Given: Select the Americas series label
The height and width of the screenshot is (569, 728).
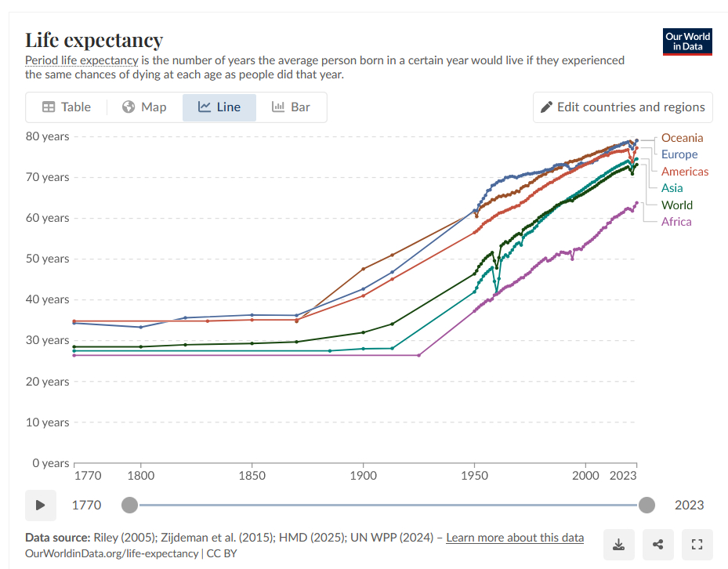Looking at the screenshot, I should click(x=684, y=172).
